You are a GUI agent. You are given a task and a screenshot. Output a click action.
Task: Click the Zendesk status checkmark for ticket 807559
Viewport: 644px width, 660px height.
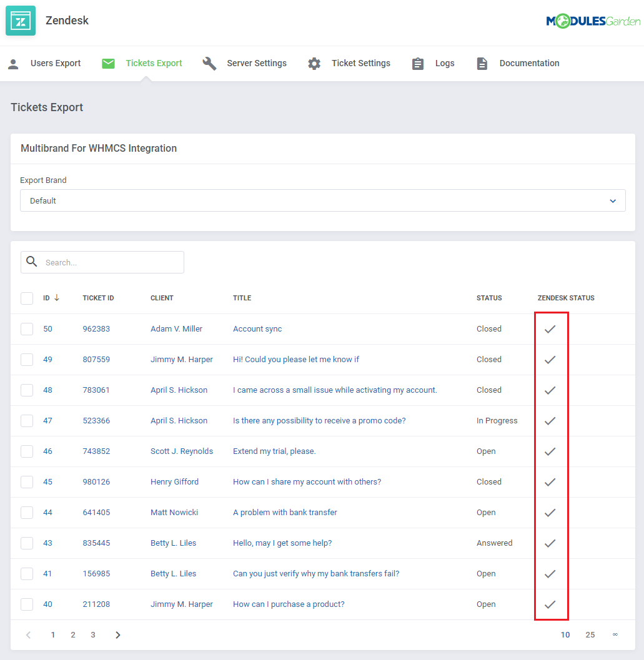[550, 360]
